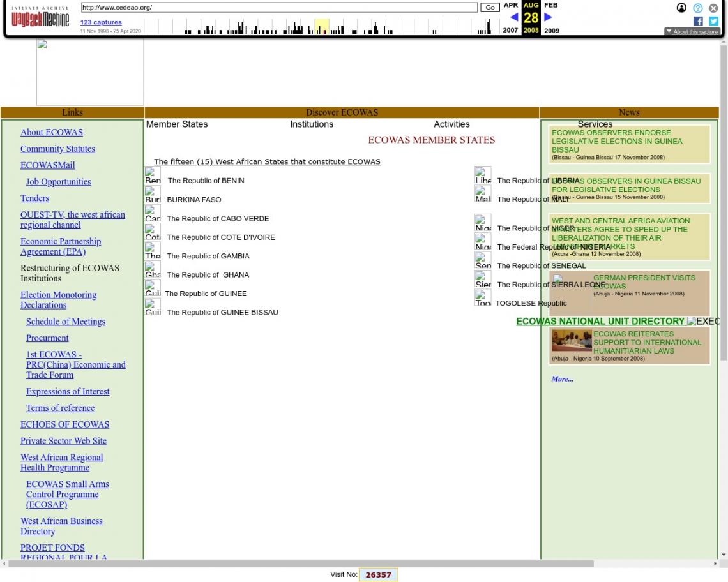
Task: Select 2007 in capture timeline
Action: 510,30
